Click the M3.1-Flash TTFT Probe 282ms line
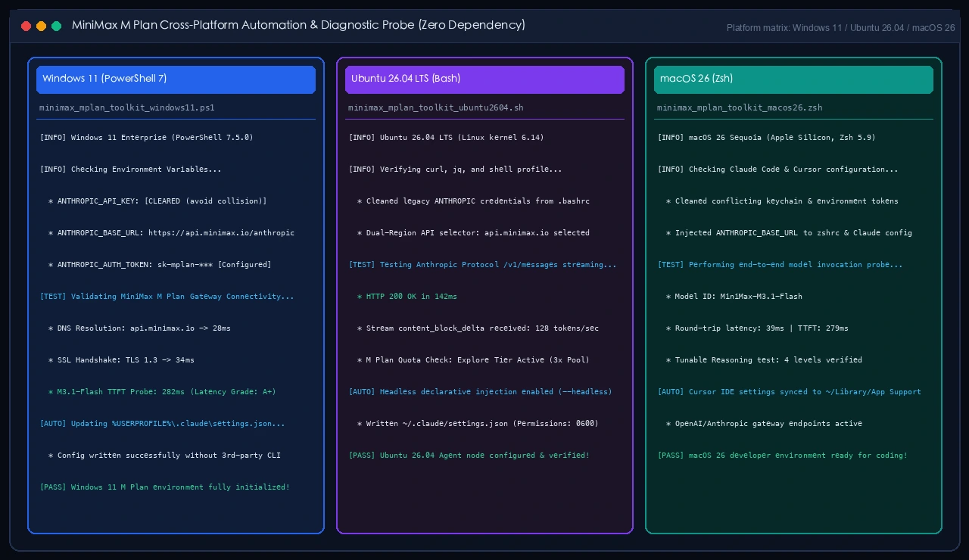Image resolution: width=969 pixels, height=560 pixels. tap(162, 392)
